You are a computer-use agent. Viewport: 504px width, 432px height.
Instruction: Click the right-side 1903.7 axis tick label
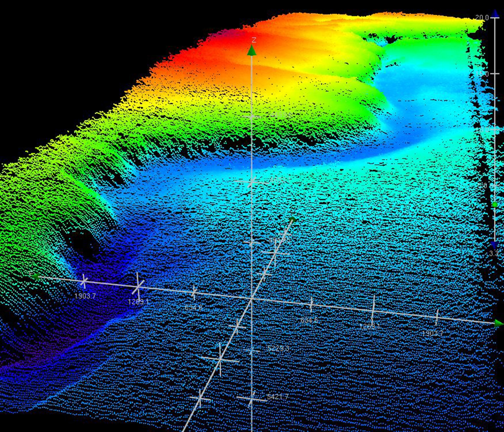(432, 334)
